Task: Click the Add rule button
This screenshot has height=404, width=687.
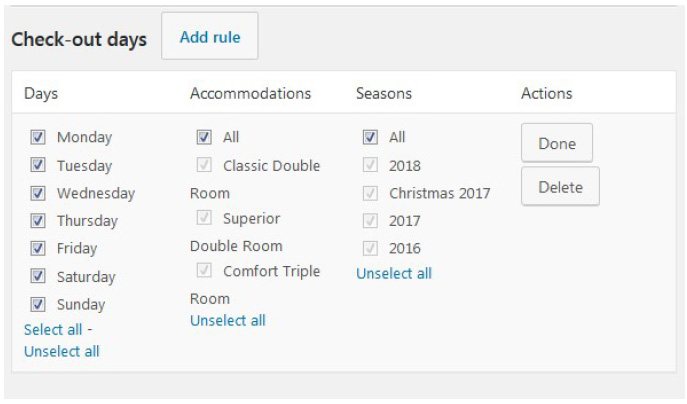Action: (209, 37)
